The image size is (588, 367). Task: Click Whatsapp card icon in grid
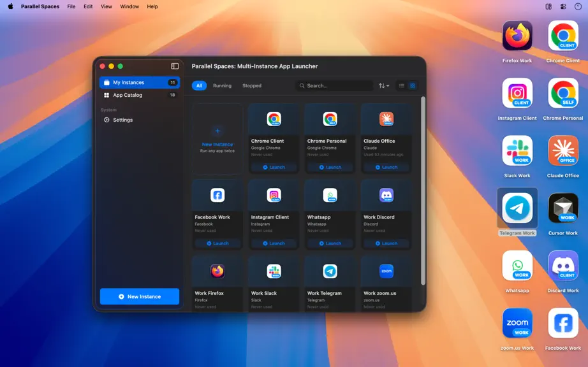click(x=330, y=195)
